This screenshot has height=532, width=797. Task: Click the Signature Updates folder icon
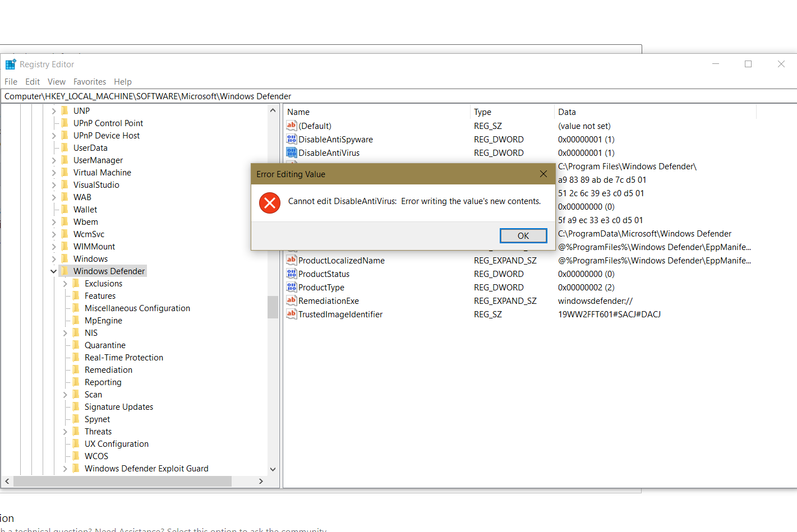point(76,406)
